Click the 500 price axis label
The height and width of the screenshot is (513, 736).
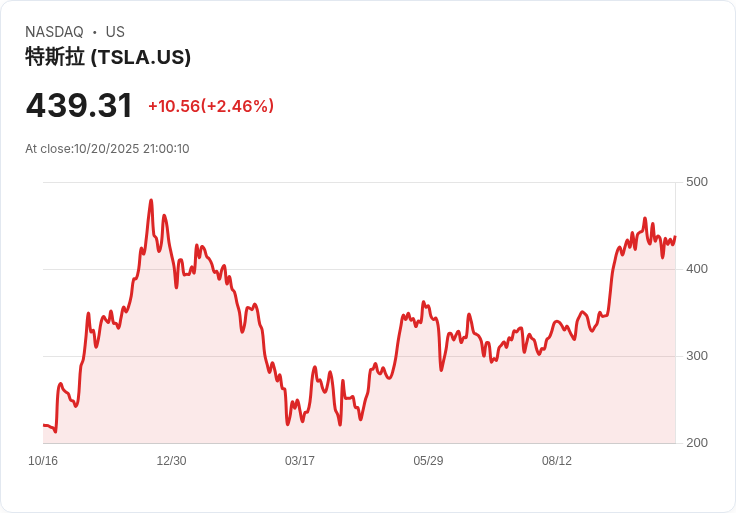[697, 182]
